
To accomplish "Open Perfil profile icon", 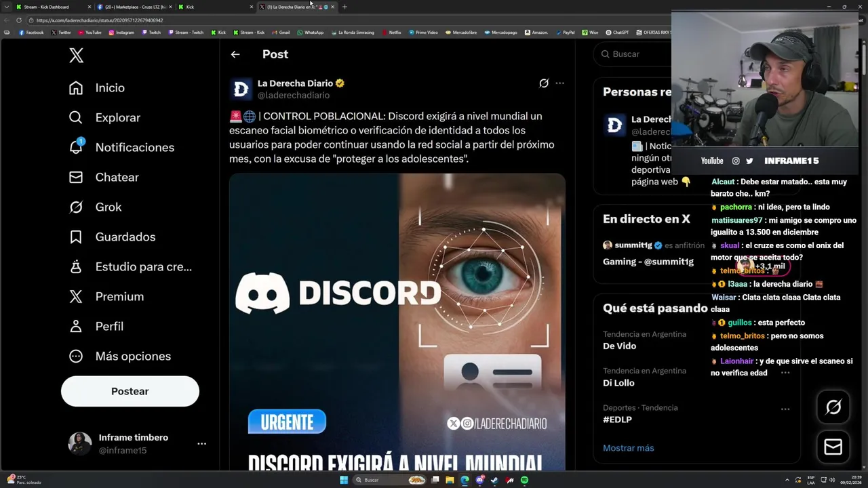I will (76, 327).
